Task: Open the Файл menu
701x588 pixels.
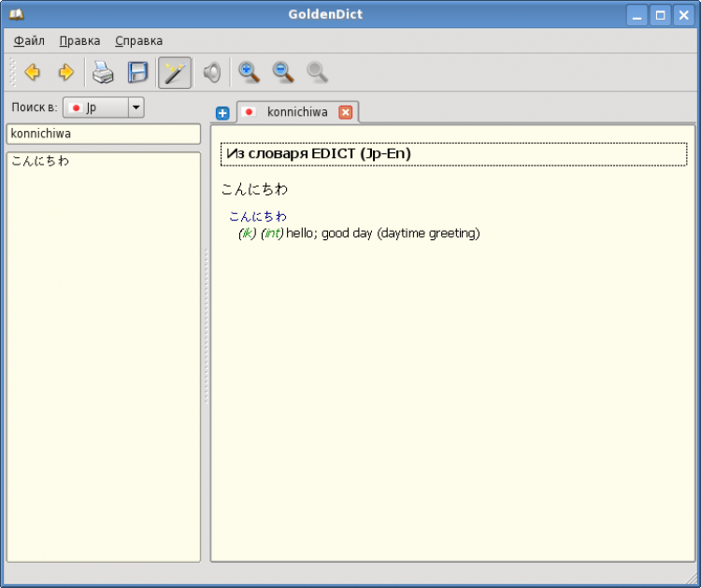Action: [x=29, y=41]
